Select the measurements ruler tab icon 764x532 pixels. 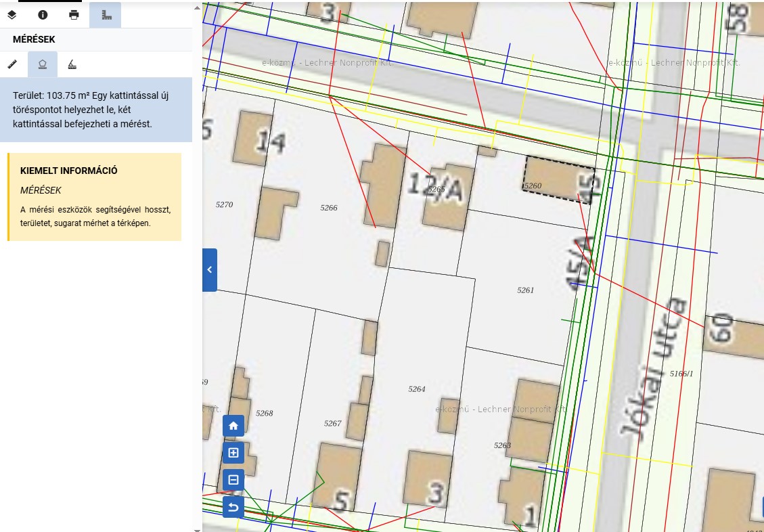click(106, 15)
